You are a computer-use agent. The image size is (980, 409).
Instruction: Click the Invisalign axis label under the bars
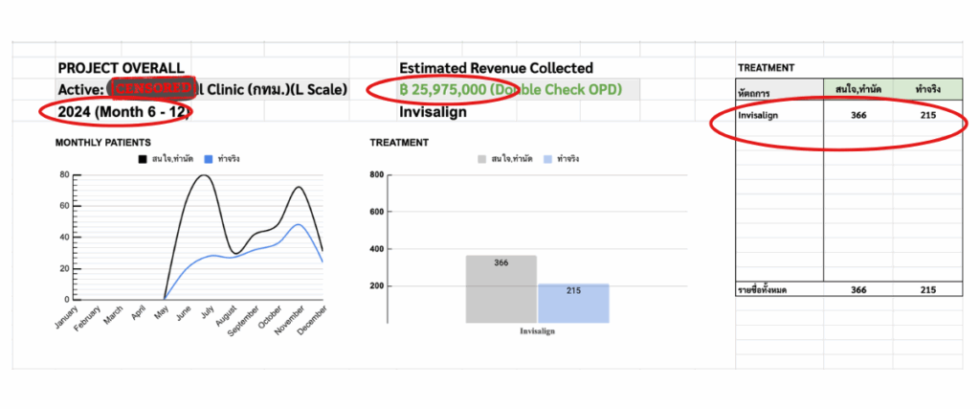(x=537, y=331)
